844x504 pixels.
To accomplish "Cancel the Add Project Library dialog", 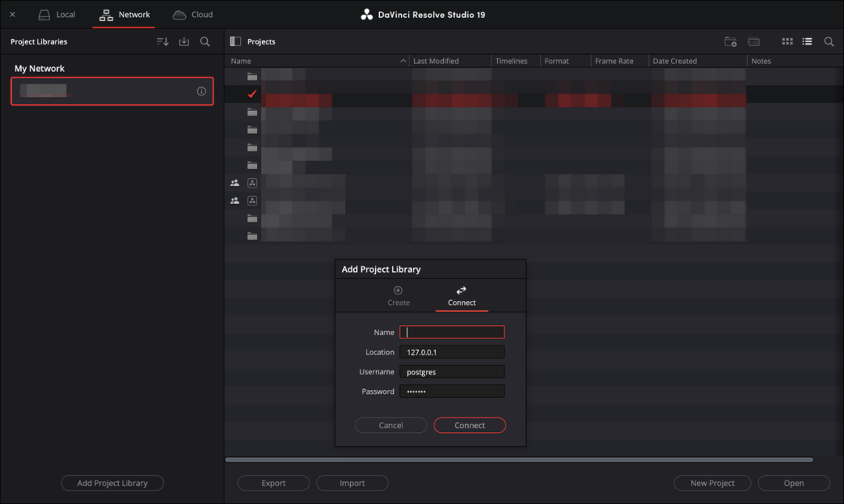I will coord(391,425).
